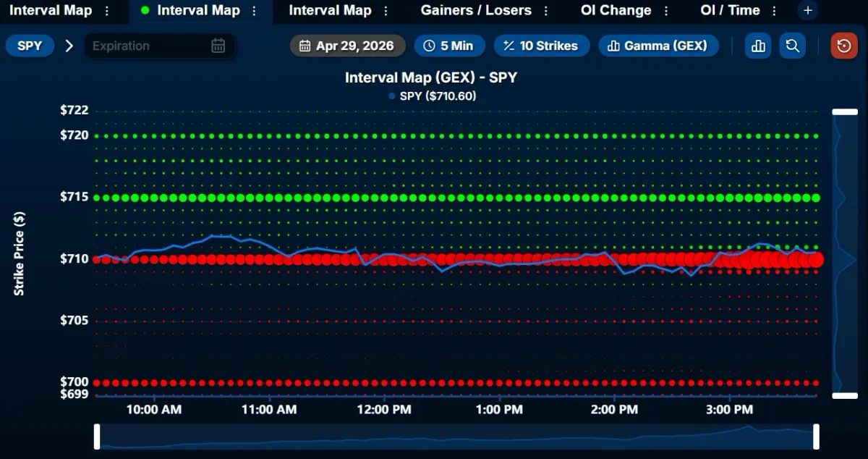The image size is (868, 459).
Task: Open kebab menu on first Interval Map tab
Action: [x=107, y=11]
